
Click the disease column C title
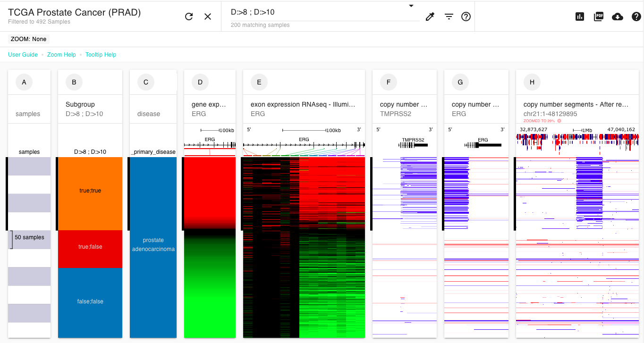point(149,114)
